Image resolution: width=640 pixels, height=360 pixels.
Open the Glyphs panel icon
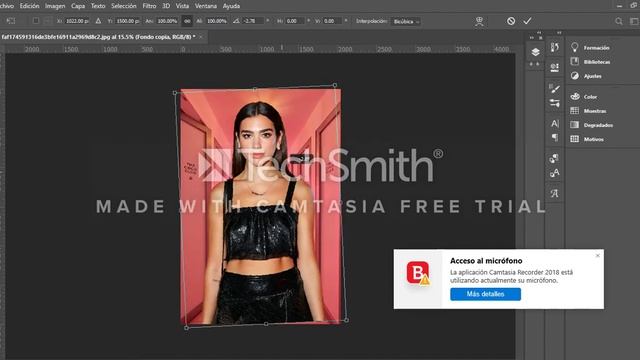point(554,193)
